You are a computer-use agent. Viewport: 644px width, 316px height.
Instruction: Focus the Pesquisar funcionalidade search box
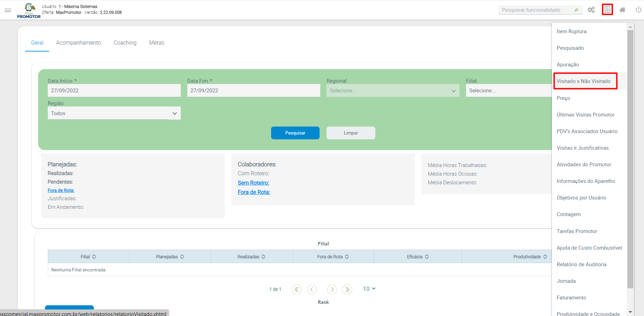[x=540, y=10]
